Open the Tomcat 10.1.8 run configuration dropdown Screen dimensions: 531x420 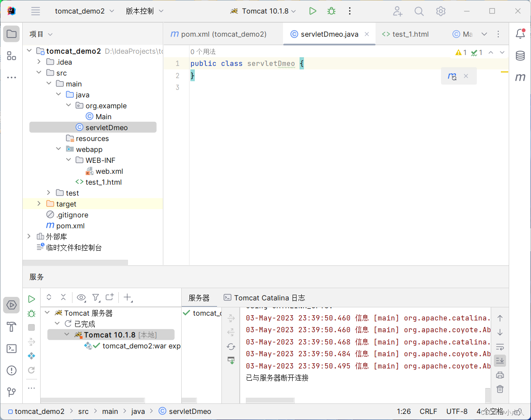click(262, 11)
